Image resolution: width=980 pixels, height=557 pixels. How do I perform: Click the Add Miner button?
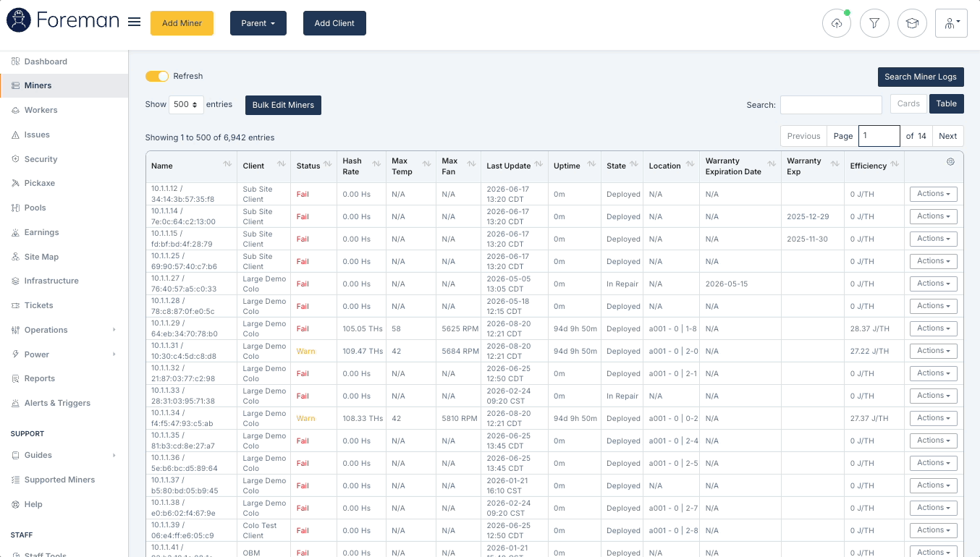tap(182, 23)
